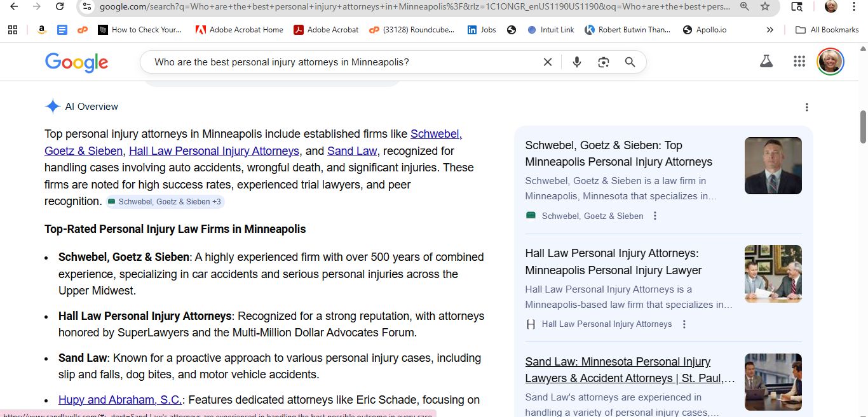Open Google account profile picture

pos(830,62)
